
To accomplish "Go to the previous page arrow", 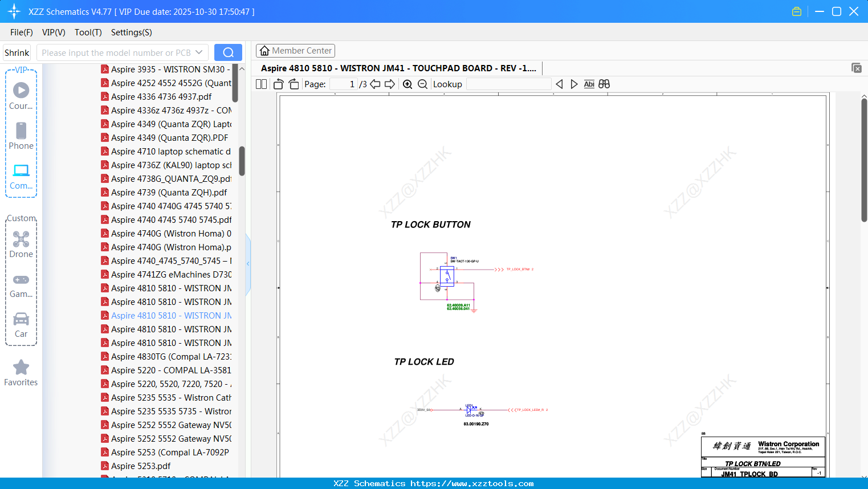I will point(375,84).
